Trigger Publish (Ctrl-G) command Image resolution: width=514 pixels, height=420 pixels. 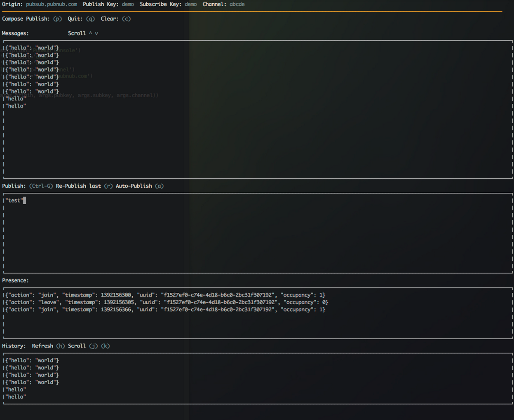[28, 186]
